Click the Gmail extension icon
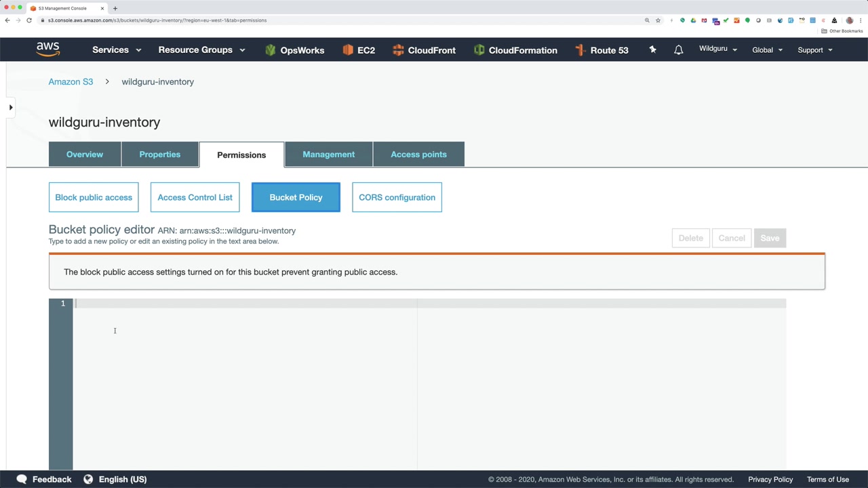 coord(704,20)
